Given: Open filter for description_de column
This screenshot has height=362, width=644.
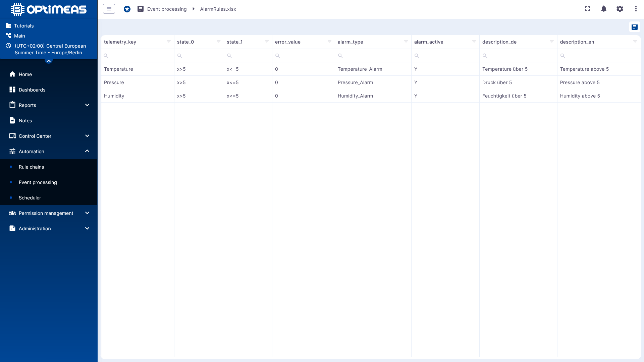Looking at the screenshot, I should pyautogui.click(x=552, y=42).
